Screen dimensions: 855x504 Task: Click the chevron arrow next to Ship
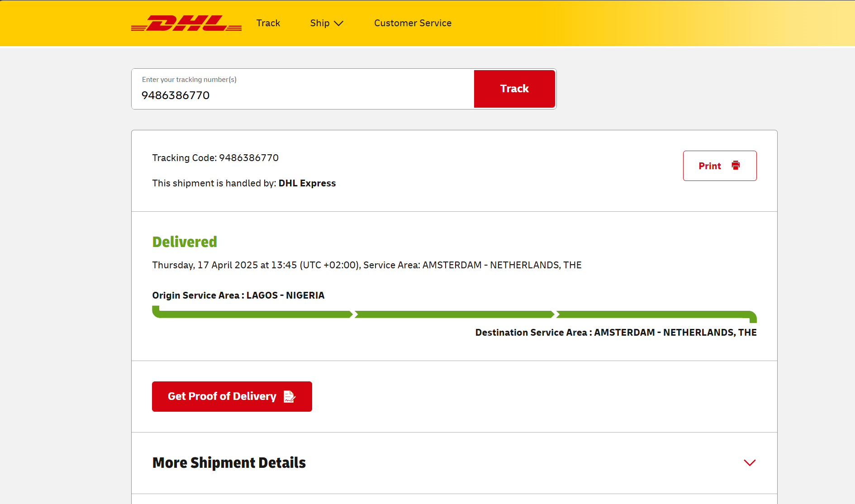pos(338,23)
